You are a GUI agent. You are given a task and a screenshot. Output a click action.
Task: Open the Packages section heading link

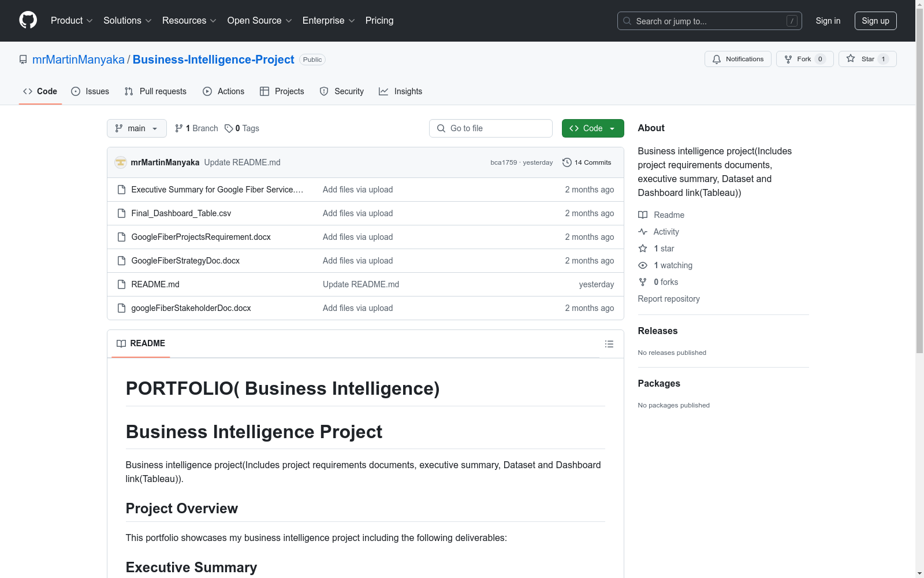pos(659,383)
